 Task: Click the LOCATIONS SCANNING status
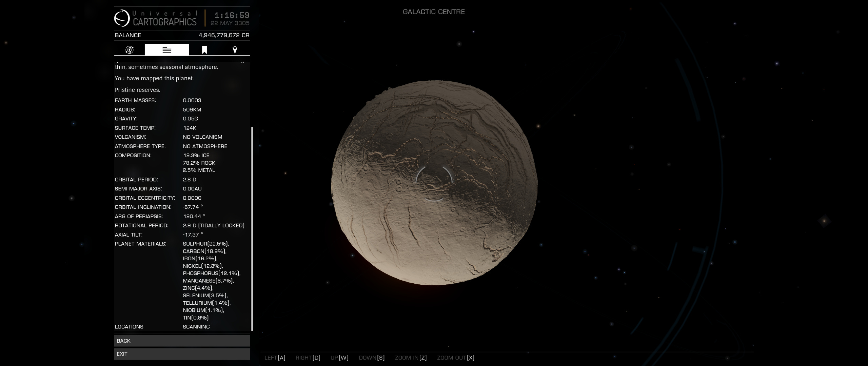click(196, 327)
